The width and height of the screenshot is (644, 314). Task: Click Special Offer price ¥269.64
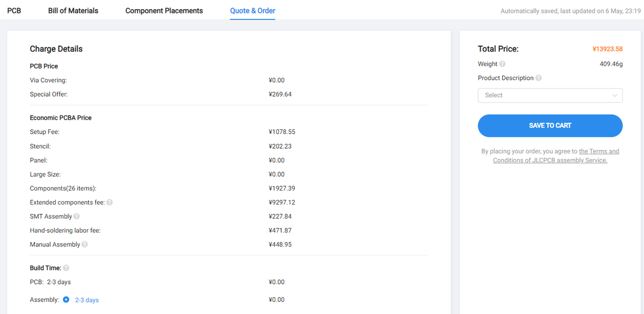[x=280, y=94]
